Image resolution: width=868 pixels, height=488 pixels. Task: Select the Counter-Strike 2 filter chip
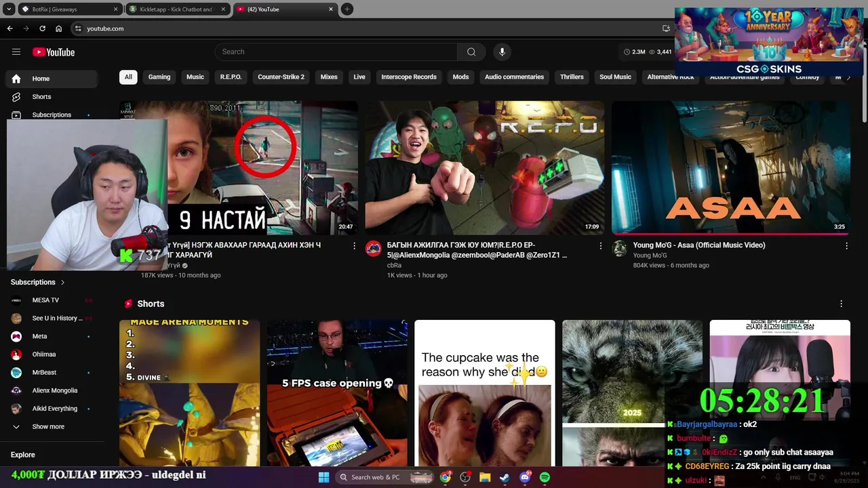point(281,77)
